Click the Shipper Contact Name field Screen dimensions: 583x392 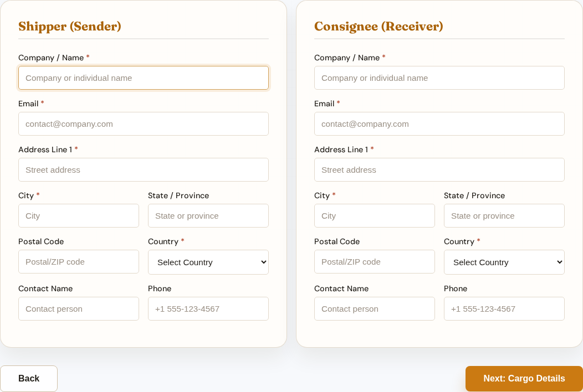tap(78, 308)
